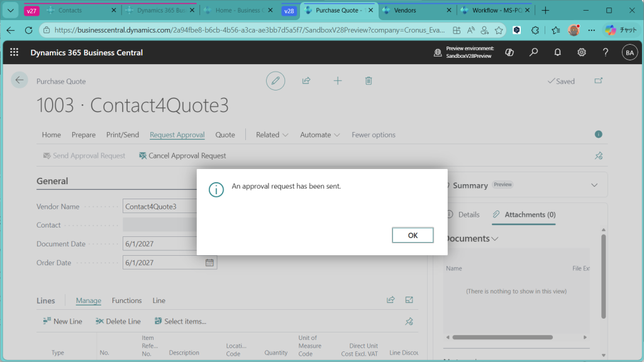The width and height of the screenshot is (644, 362).
Task: Open the settings gear icon
Action: click(582, 53)
